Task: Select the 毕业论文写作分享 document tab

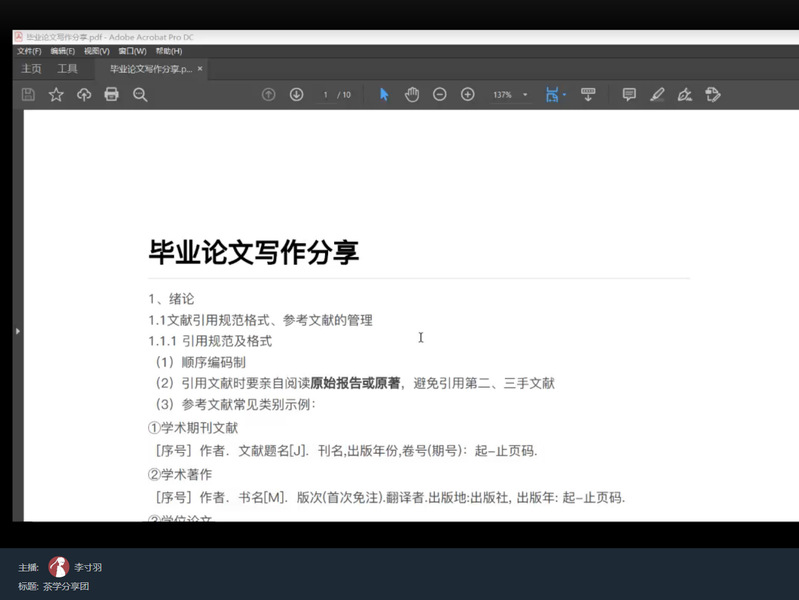Action: tap(151, 69)
